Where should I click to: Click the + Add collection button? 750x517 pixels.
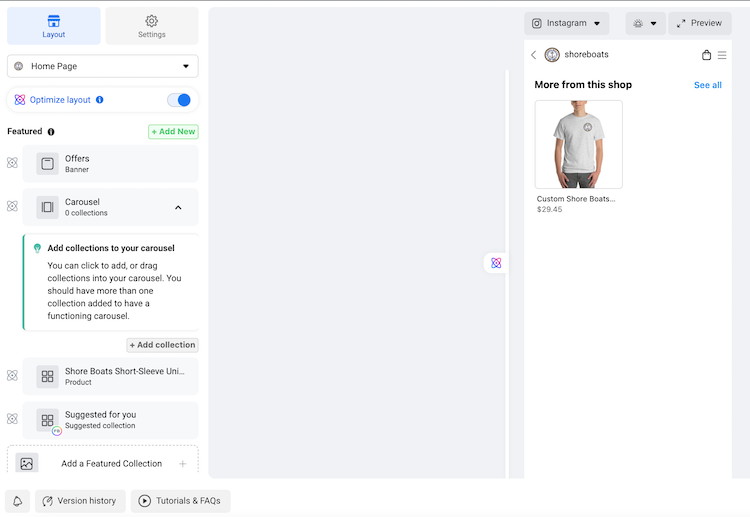point(162,345)
